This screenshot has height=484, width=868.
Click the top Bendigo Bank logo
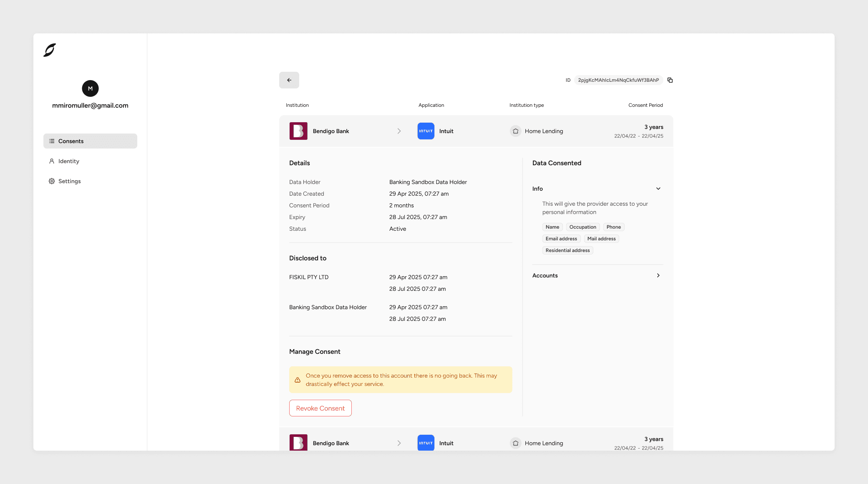(298, 131)
